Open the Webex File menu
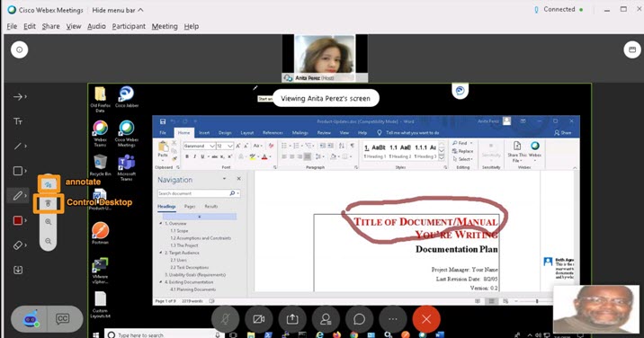This screenshot has width=644, height=338. point(12,26)
